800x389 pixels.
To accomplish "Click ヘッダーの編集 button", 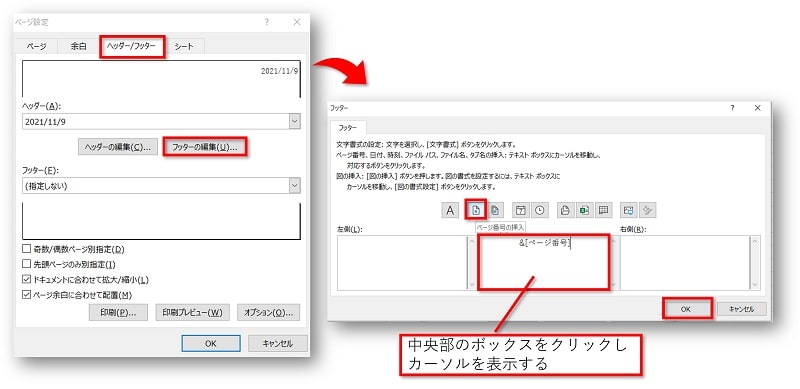I will pyautogui.click(x=118, y=147).
